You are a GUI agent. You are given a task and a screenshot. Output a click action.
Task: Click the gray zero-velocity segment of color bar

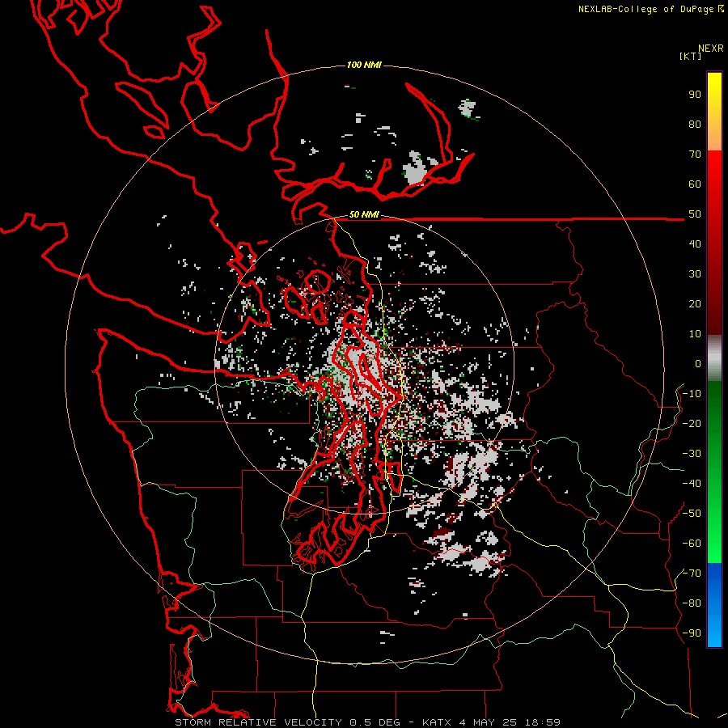[714, 358]
